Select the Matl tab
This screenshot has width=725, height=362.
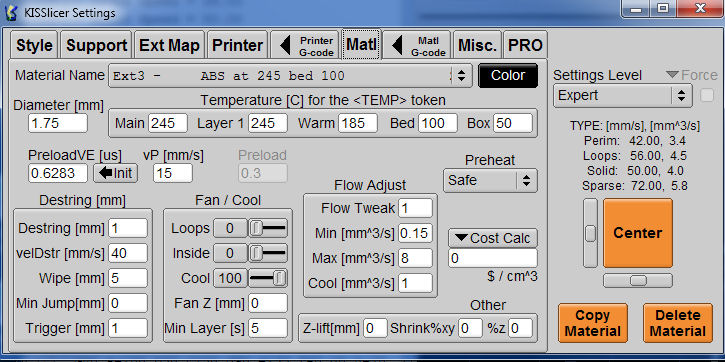tap(361, 45)
